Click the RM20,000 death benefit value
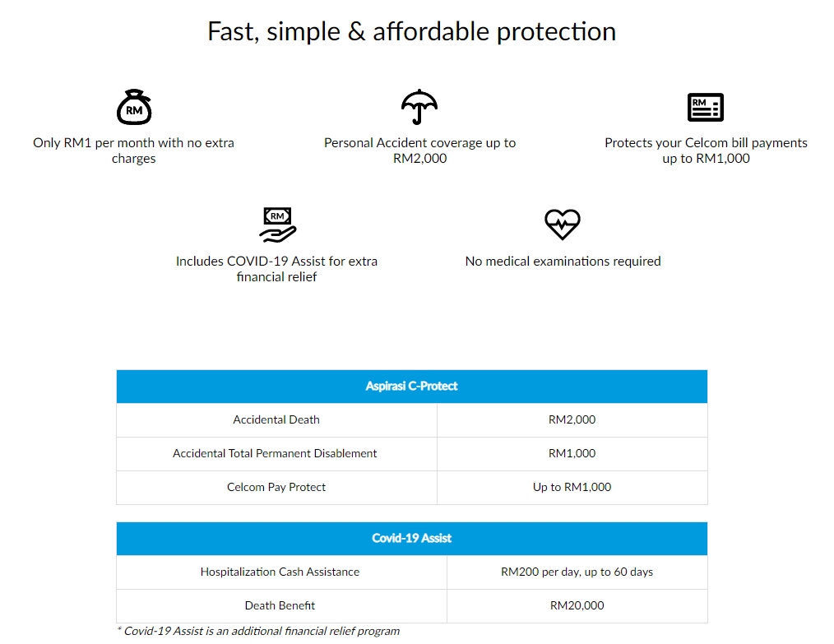834x644 pixels. pos(577,605)
